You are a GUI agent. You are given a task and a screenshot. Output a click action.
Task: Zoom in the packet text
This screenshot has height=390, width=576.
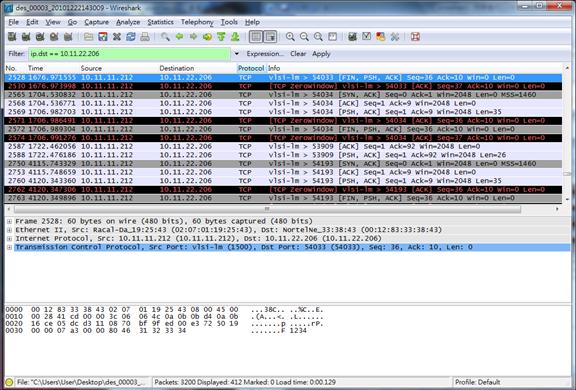pos(290,37)
